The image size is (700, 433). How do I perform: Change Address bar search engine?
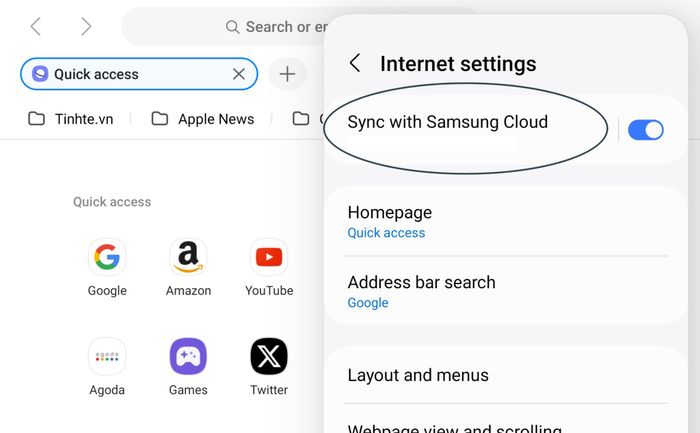pyautogui.click(x=506, y=291)
